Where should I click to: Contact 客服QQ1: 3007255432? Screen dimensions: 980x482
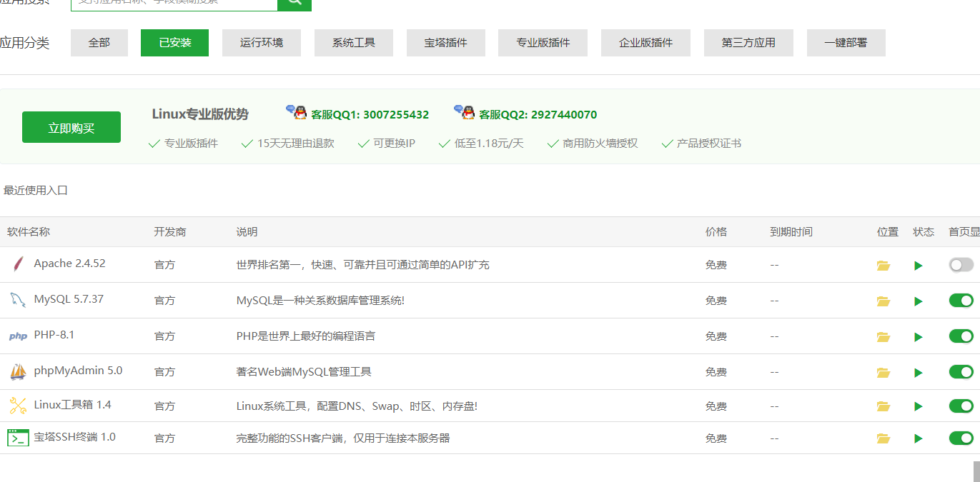370,114
